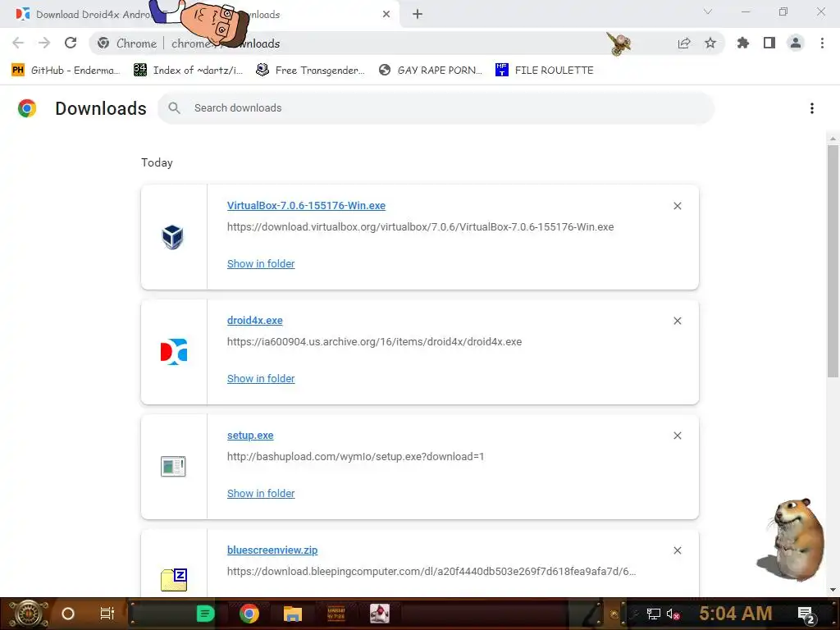840x630 pixels.
Task: Open the Extensions puzzle-piece menu
Action: click(x=743, y=43)
